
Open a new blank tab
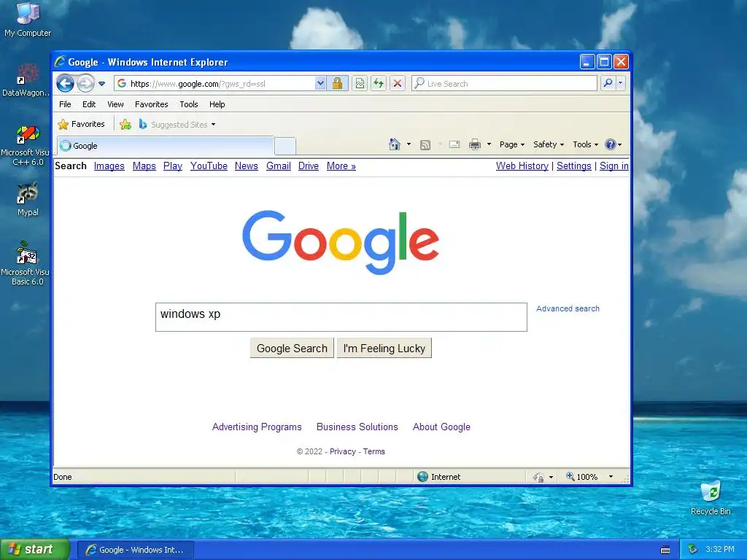(285, 146)
